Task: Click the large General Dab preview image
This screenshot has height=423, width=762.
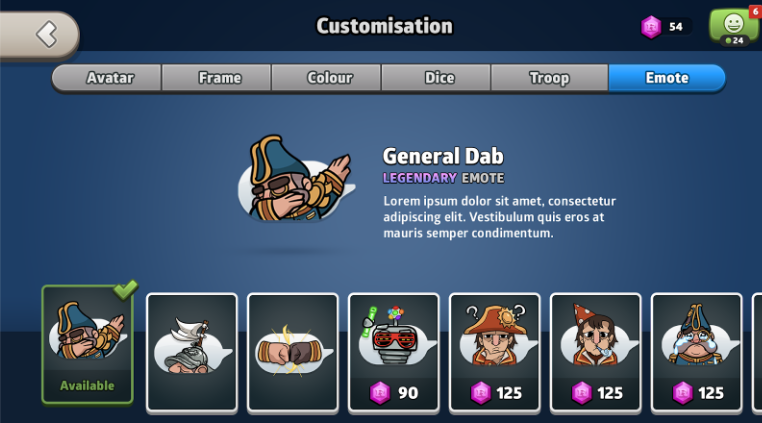Action: click(x=295, y=178)
